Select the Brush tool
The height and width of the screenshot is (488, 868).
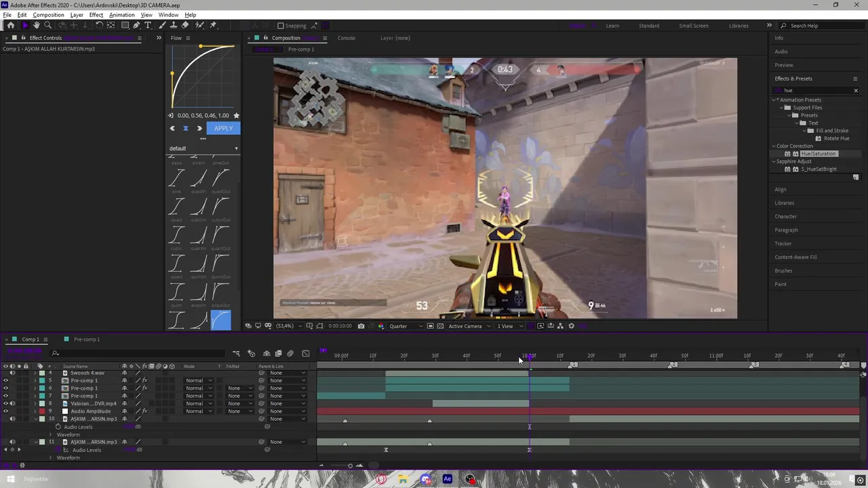click(163, 25)
